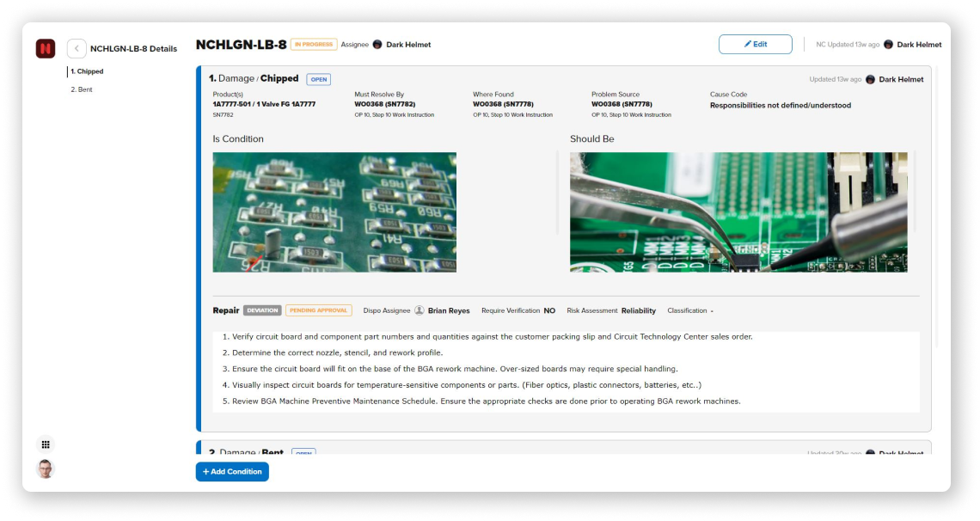Screen dimensions: 980x521
Task: Select the 2. Bent sidebar item
Action: coord(81,89)
